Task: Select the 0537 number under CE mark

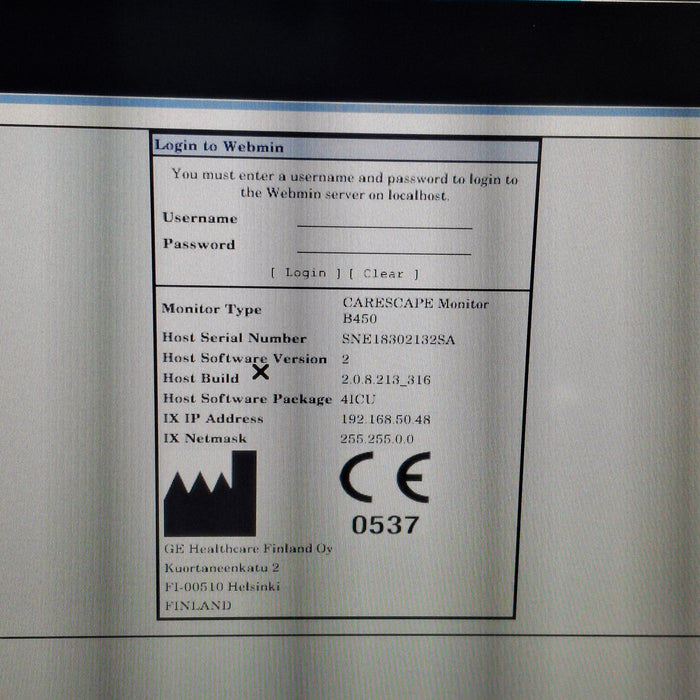Action: point(385,525)
